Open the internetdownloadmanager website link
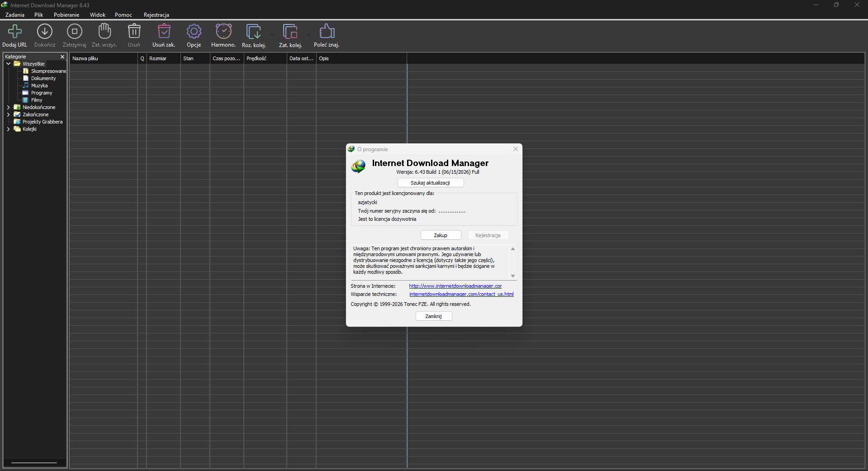The width and height of the screenshot is (868, 471). [x=455, y=286]
